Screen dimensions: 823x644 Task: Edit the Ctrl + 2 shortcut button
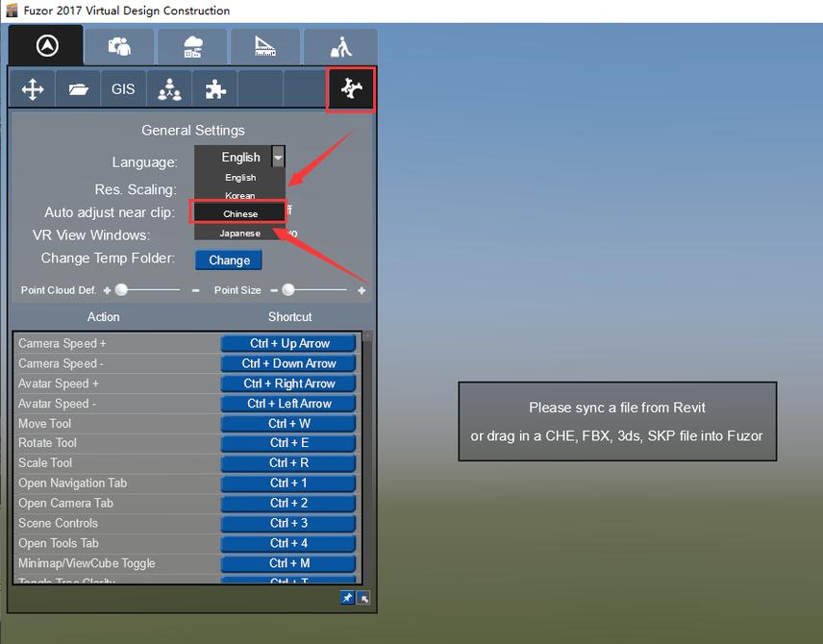tap(288, 503)
